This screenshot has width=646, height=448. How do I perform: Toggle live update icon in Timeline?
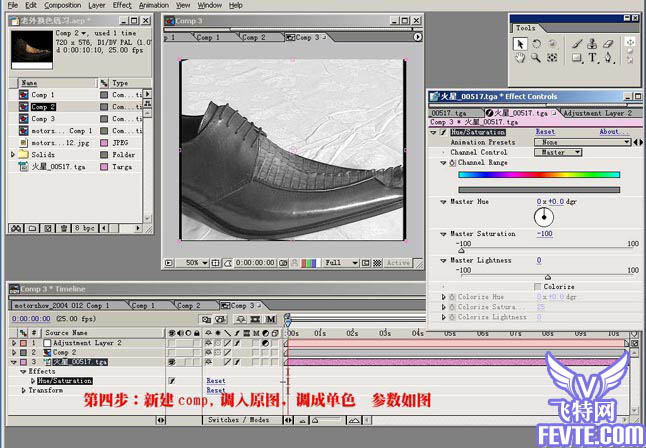point(206,319)
